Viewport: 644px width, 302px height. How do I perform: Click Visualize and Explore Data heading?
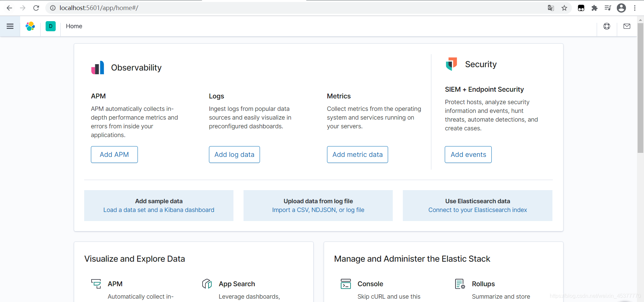135,259
